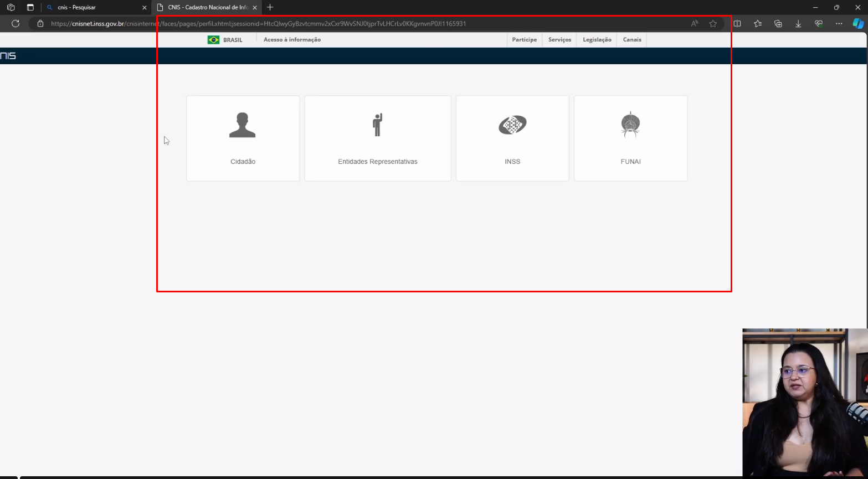Click the presenter webcam video overlay
868x479 pixels.
pyautogui.click(x=805, y=403)
